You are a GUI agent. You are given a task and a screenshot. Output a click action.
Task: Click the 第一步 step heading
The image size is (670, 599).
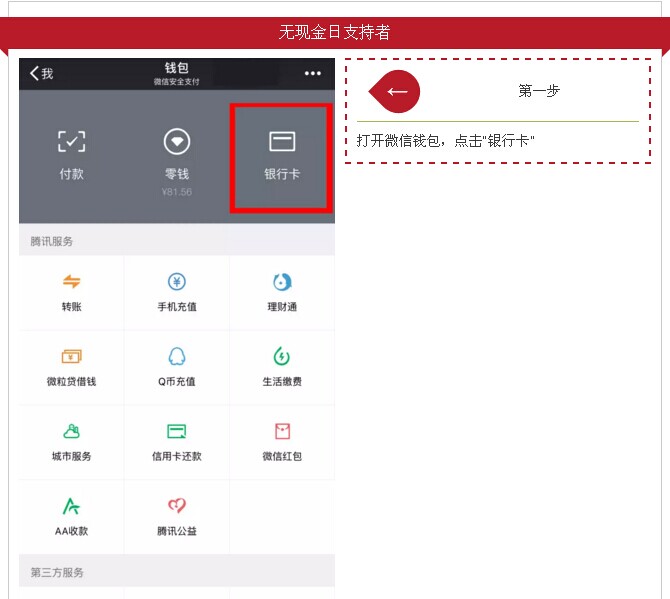pos(539,91)
